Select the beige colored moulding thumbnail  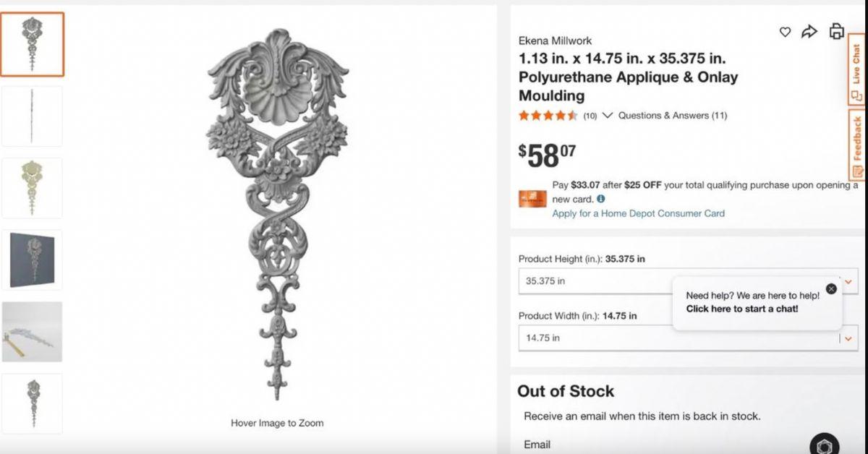pyautogui.click(x=32, y=188)
